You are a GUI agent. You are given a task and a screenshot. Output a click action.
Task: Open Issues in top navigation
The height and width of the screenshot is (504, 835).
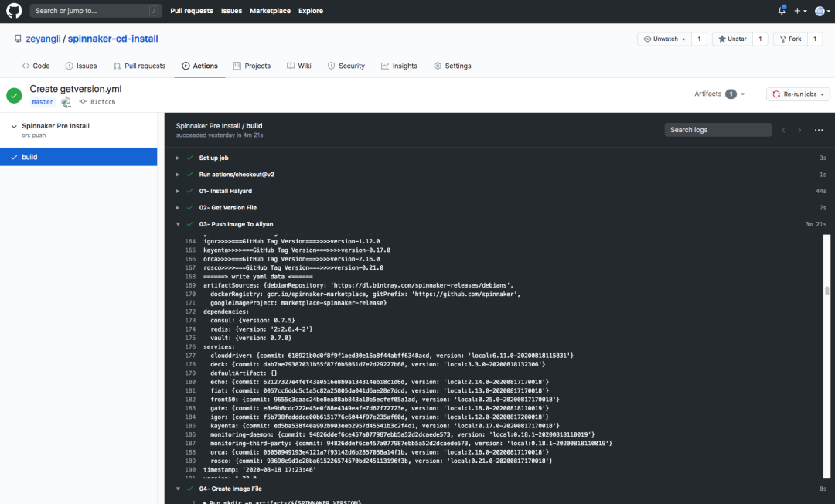pos(231,11)
